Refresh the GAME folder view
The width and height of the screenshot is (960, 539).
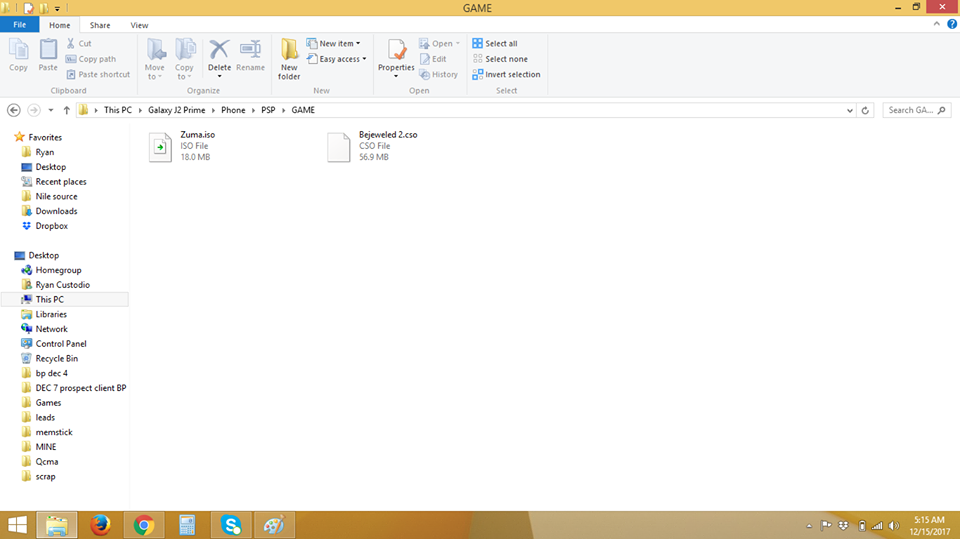(865, 110)
